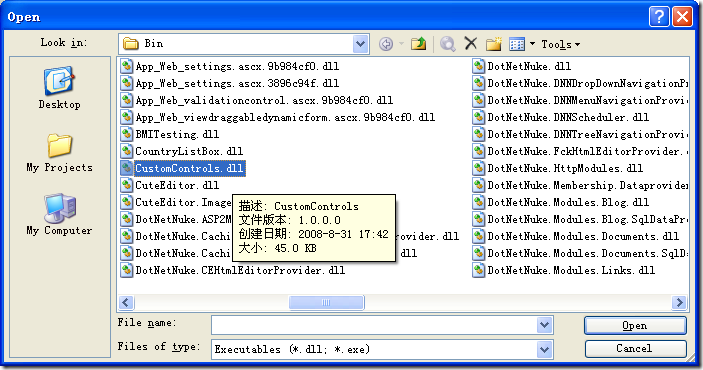
Task: Open the Tools menu
Action: point(560,44)
